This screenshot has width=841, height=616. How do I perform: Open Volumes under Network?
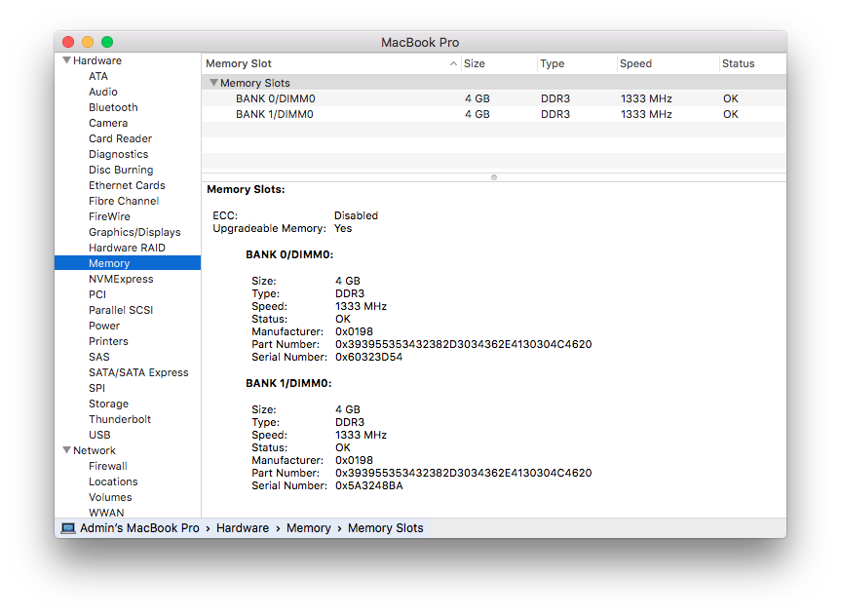pos(110,497)
